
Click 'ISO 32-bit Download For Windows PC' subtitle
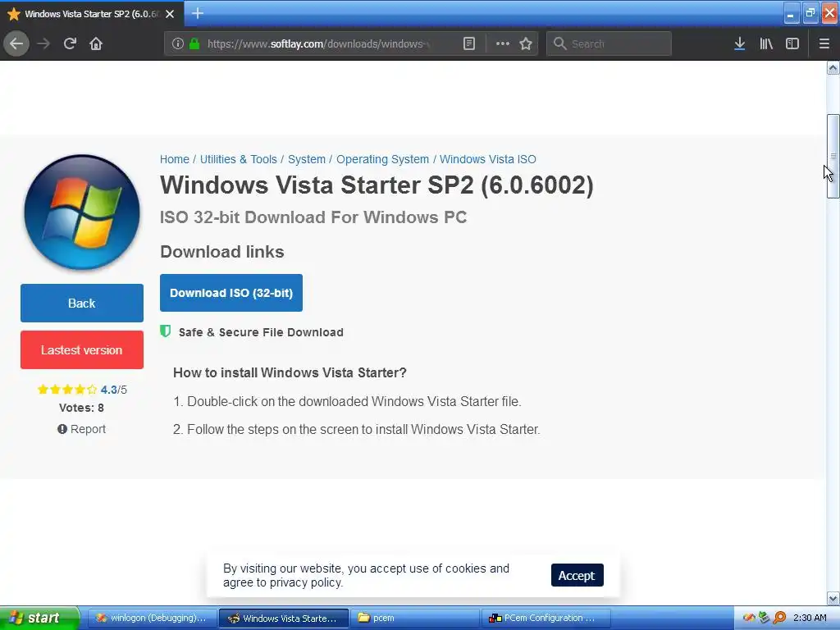click(x=313, y=217)
